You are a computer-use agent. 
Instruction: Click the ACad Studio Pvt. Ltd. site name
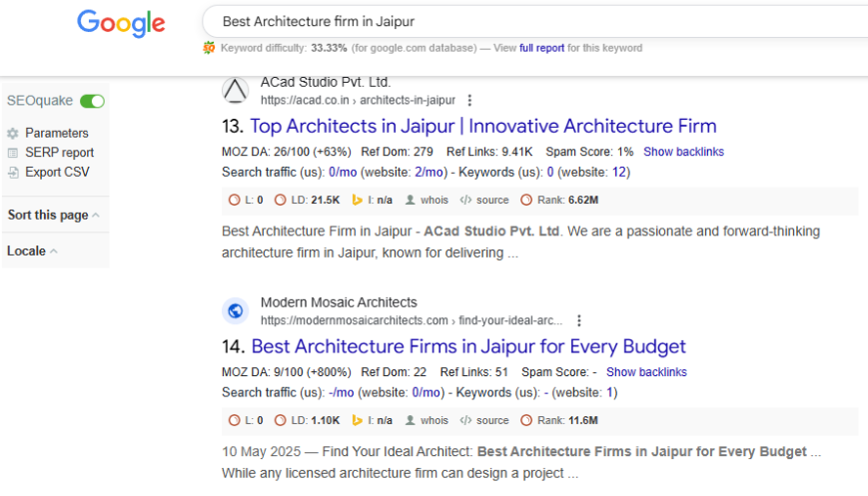[326, 83]
